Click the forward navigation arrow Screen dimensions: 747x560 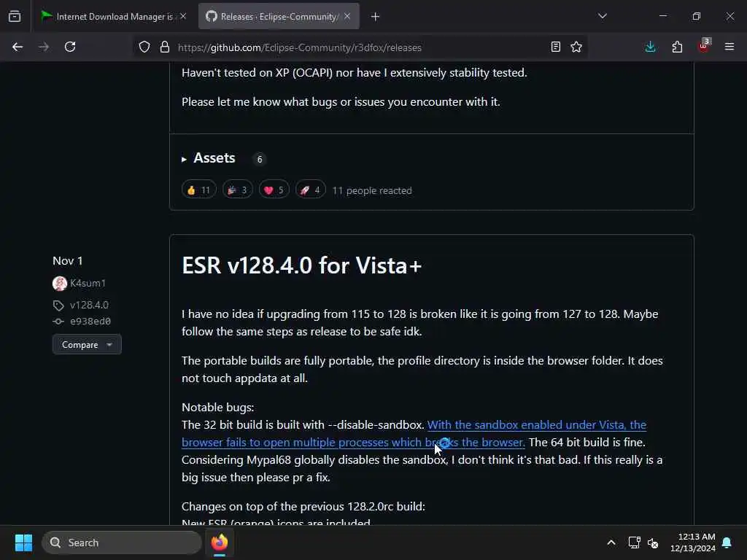pyautogui.click(x=43, y=47)
